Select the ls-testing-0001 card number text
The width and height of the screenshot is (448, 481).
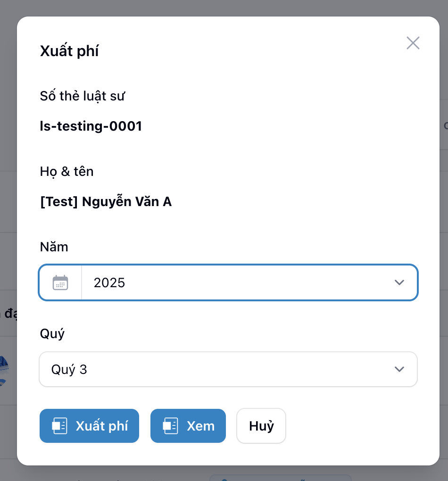pos(91,126)
